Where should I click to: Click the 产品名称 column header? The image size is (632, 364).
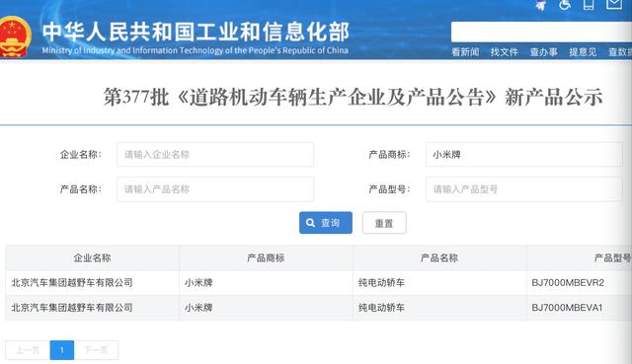coord(439,257)
